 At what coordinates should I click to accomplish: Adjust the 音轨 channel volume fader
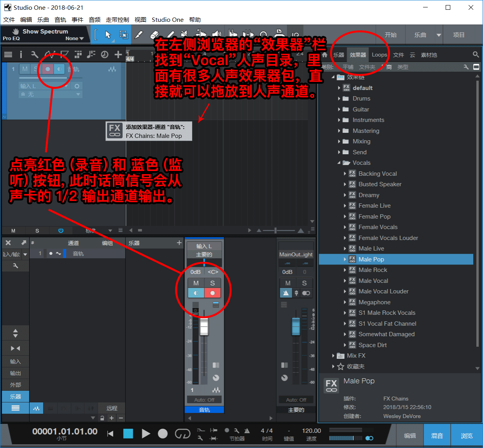(x=204, y=326)
